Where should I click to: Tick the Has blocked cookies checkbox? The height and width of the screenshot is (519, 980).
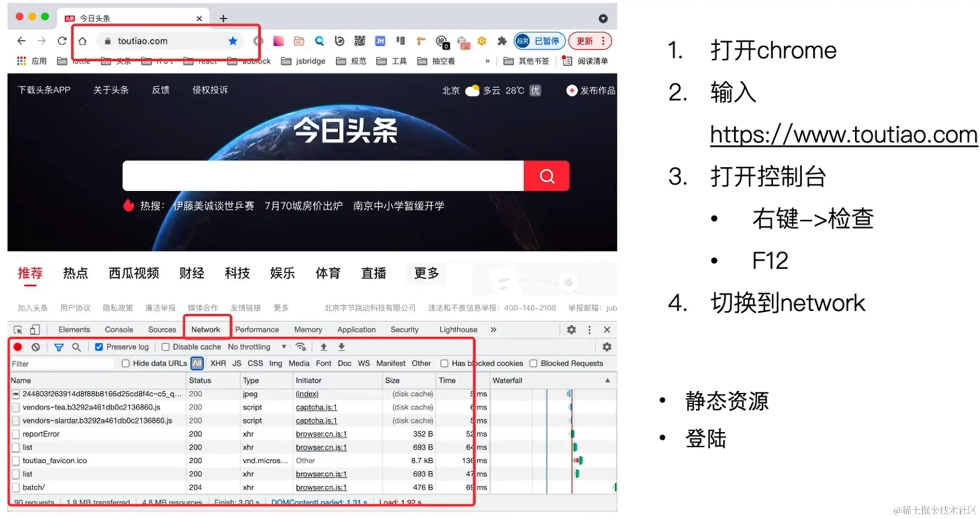point(444,363)
